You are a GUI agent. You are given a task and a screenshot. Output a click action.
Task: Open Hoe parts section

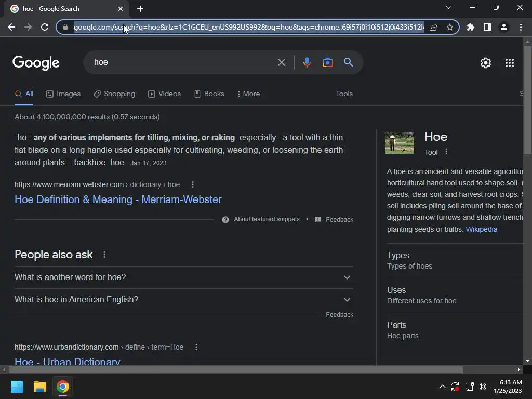455,330
